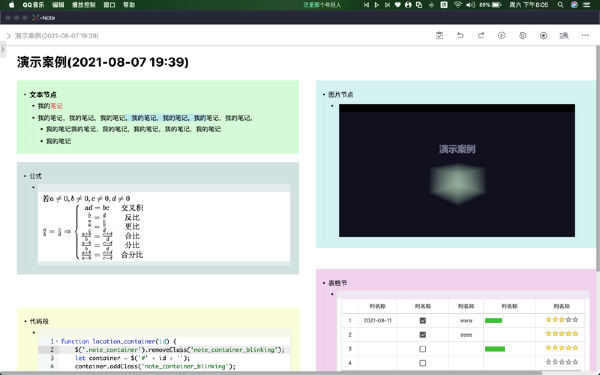
Task: Open Siri from the menu bar
Action: click(x=574, y=5)
